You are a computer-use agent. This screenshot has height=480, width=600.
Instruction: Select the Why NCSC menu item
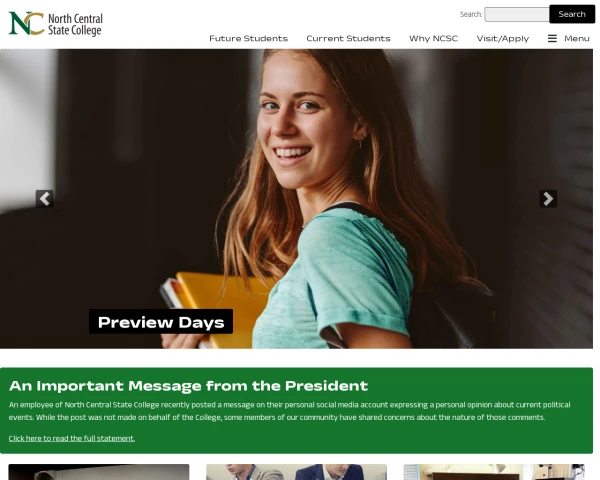[433, 38]
